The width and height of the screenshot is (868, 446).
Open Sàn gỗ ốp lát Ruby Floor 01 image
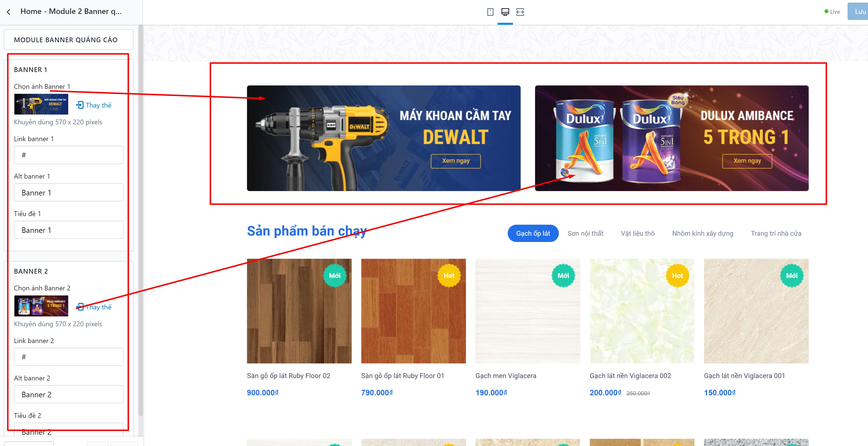413,311
